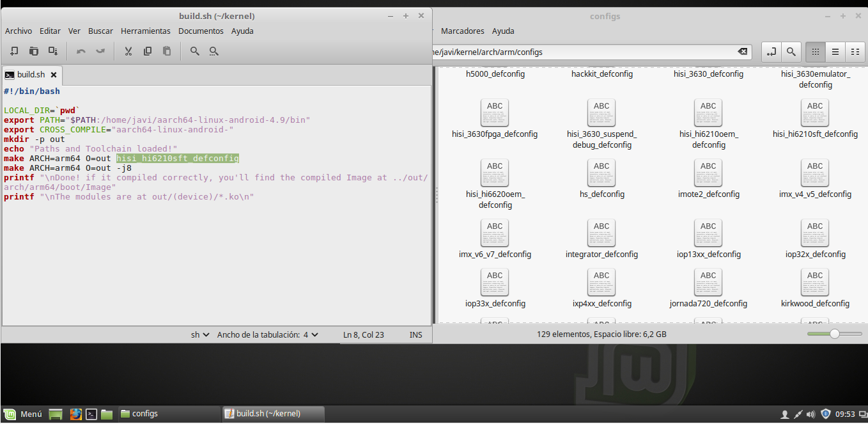Open the Linux Mint Menú button
868x424 pixels.
[23, 414]
